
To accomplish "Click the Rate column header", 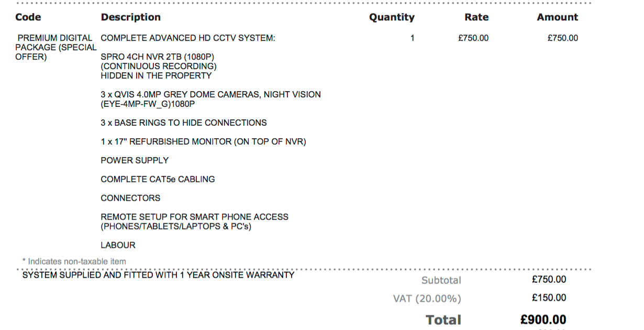I will point(476,17).
